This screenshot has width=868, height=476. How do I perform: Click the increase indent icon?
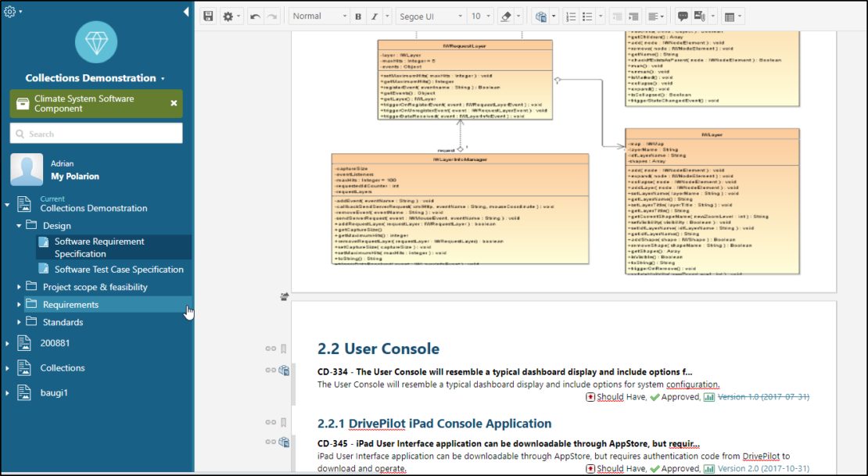[633, 16]
